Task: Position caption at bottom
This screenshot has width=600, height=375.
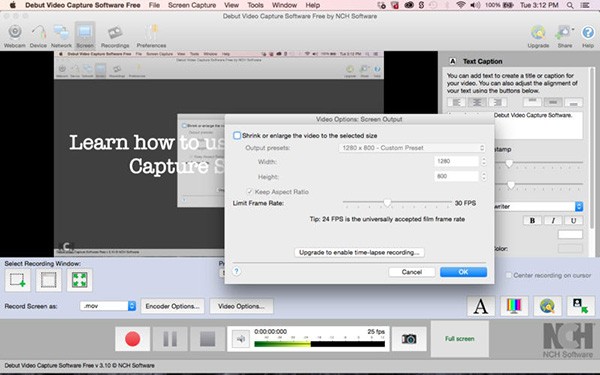Action: click(574, 102)
